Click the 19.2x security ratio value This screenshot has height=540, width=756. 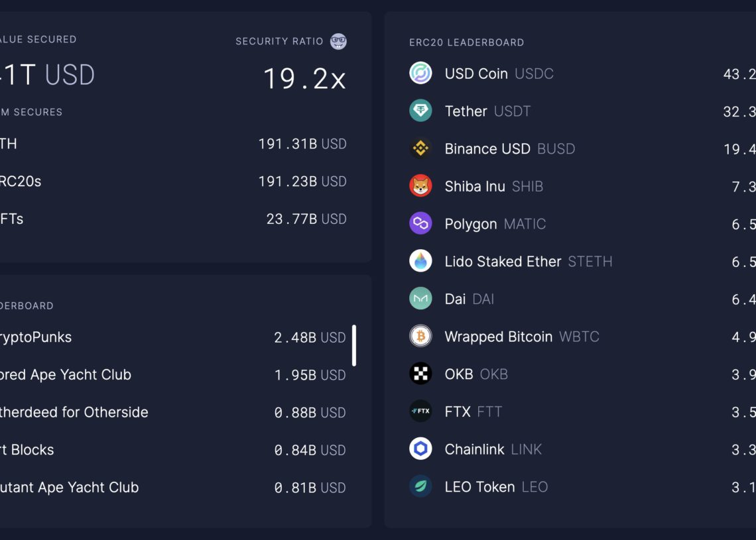(x=304, y=79)
